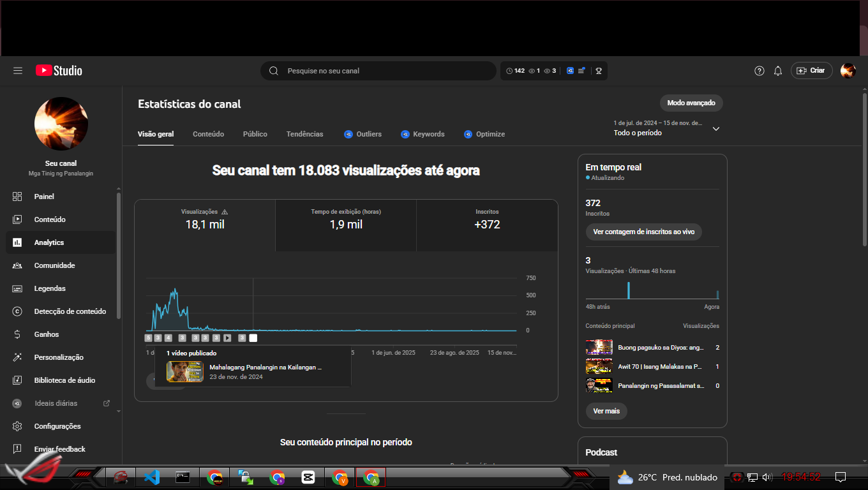This screenshot has width=868, height=490.
Task: Click Ver contagem de inscritos ao vivo
Action: (643, 232)
